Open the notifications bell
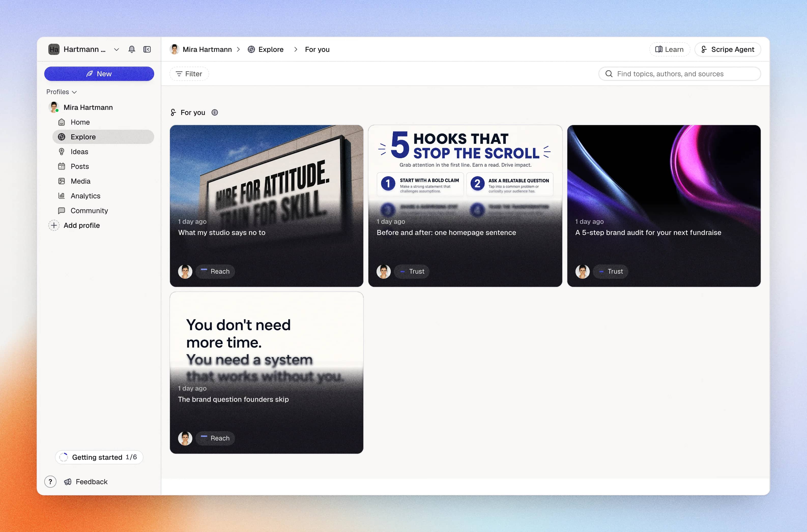Viewport: 807px width, 532px height. [132, 49]
